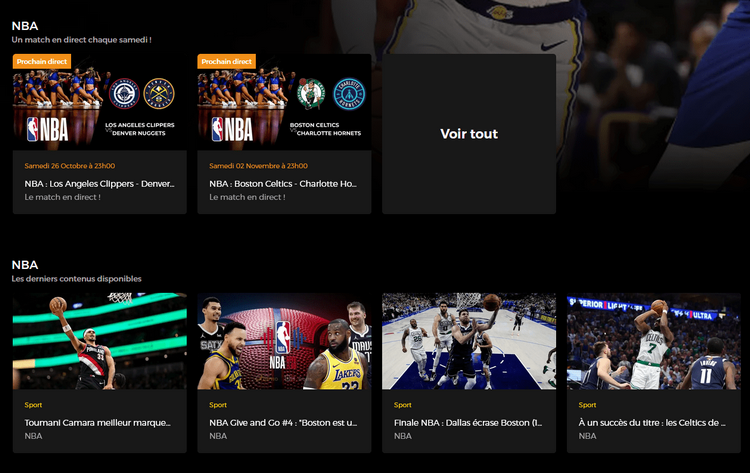The image size is (750, 473).
Task: Open title 'À un succès du titre : les Celtics de...'
Action: tap(652, 423)
